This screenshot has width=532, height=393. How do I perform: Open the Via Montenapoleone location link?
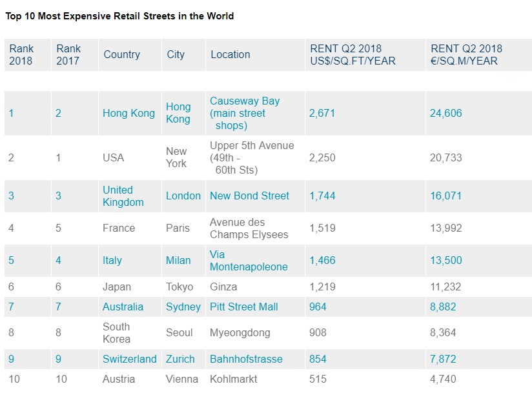(249, 260)
